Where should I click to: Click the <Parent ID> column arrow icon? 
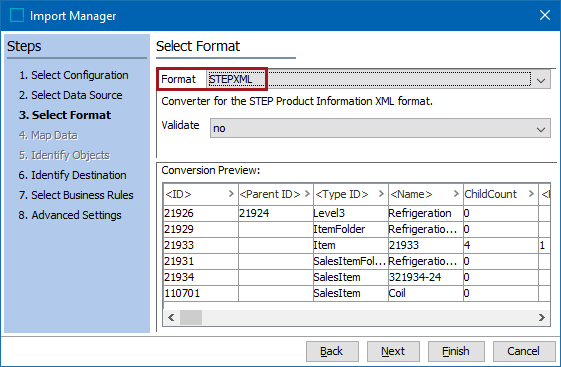pyautogui.click(x=307, y=194)
